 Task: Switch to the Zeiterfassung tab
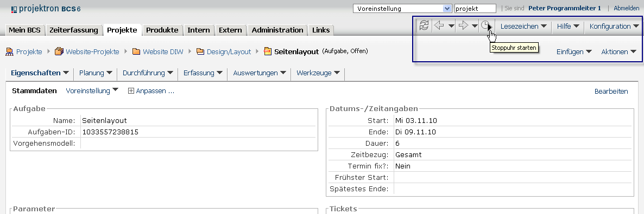click(74, 30)
